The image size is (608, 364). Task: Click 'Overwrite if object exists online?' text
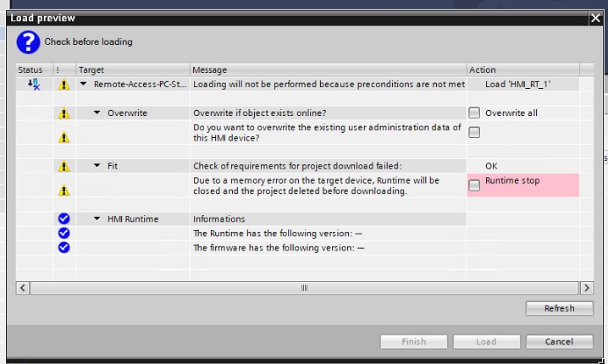tap(260, 113)
